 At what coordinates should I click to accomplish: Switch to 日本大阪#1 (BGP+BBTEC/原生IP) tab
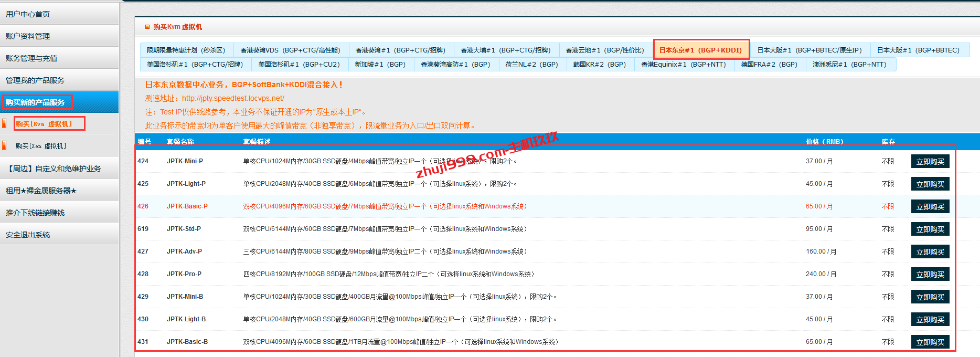point(810,50)
